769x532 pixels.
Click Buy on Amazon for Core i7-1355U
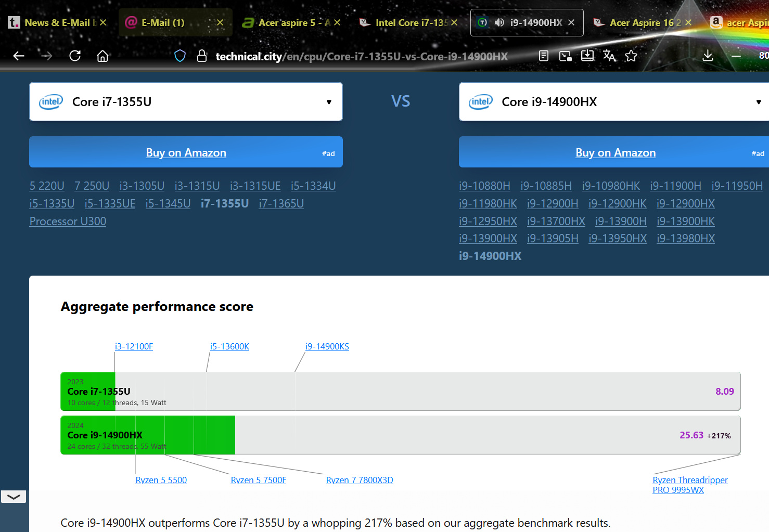point(186,152)
